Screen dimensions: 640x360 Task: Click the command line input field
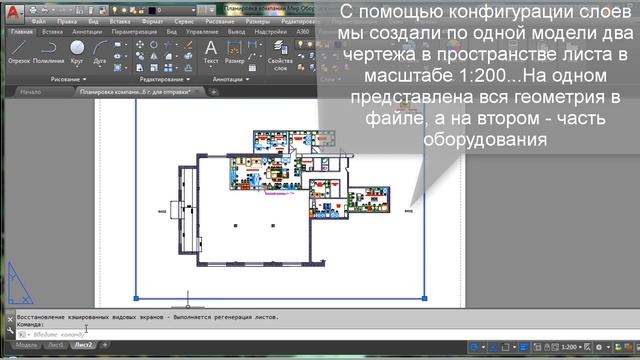pyautogui.click(x=327, y=335)
